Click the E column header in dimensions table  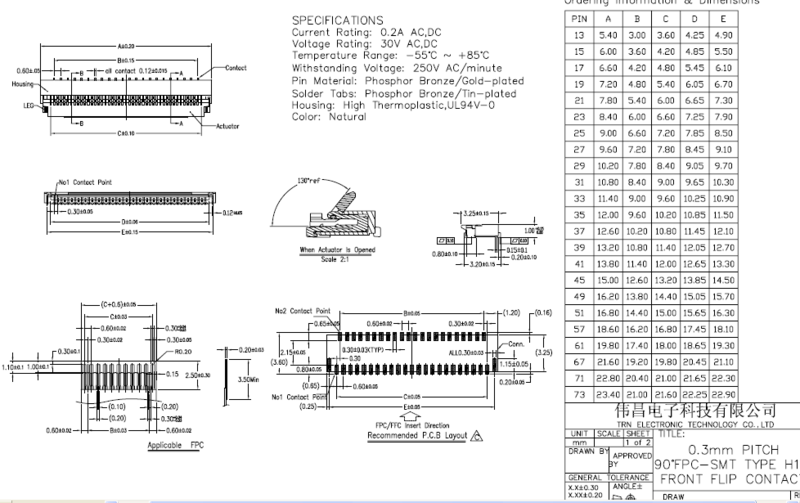tap(723, 19)
